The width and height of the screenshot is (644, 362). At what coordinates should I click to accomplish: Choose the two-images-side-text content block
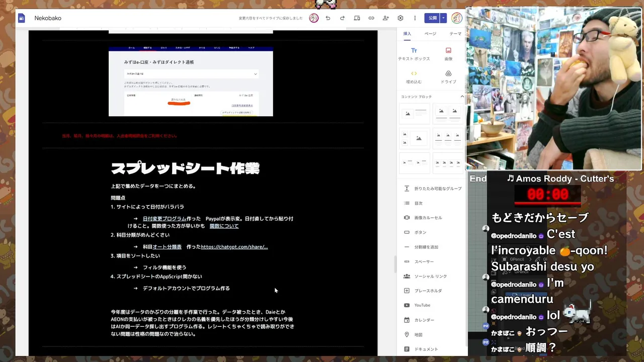tap(415, 163)
